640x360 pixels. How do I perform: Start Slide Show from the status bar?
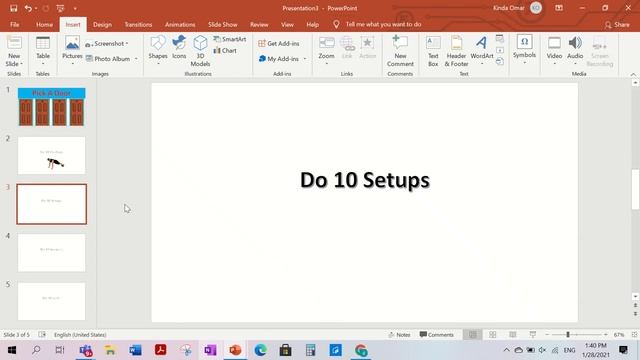(x=533, y=335)
